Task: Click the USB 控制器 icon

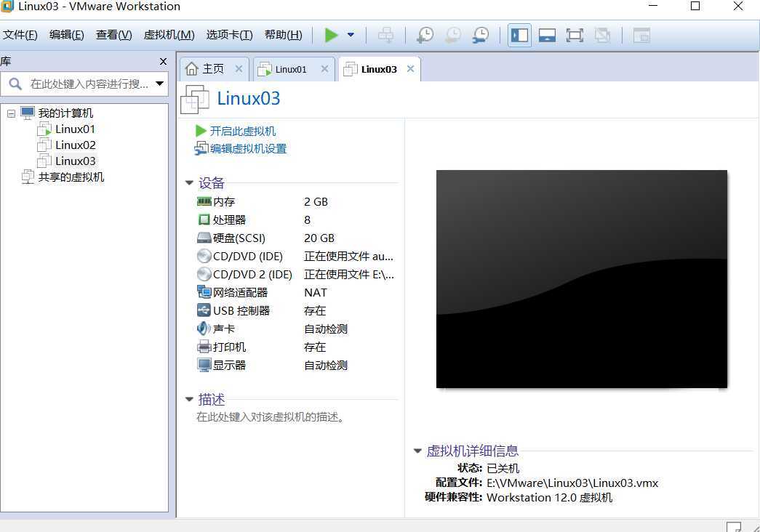Action: [204, 310]
